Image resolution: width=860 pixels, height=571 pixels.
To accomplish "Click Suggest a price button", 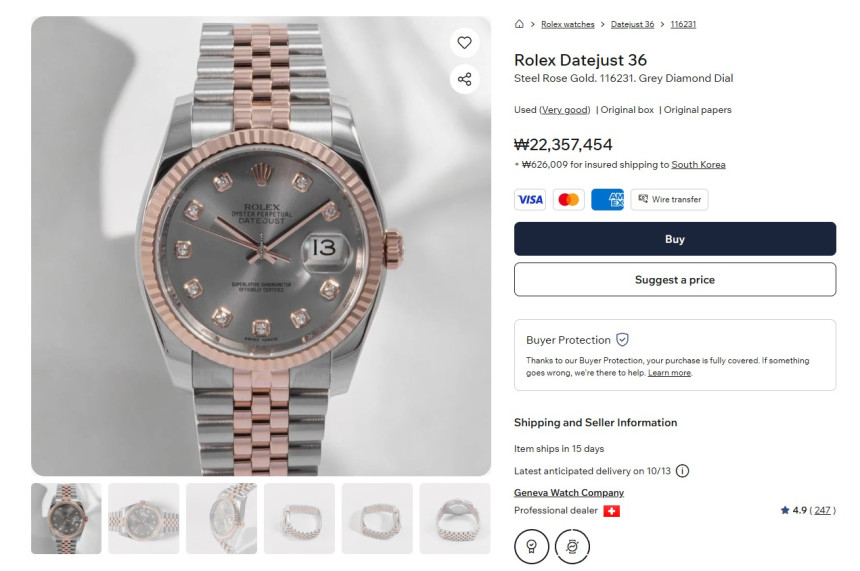I will coord(674,280).
